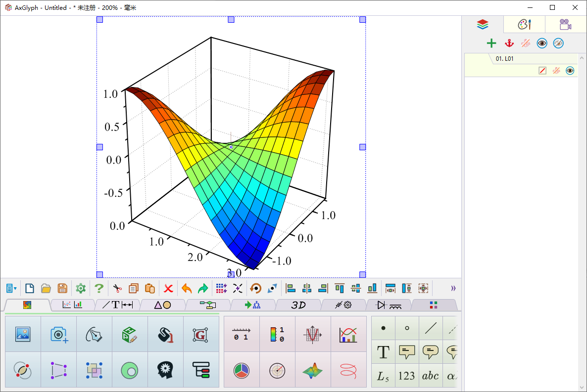Toggle visibility of layer L01
Screen dimensions: 587x392
pyautogui.click(x=570, y=71)
